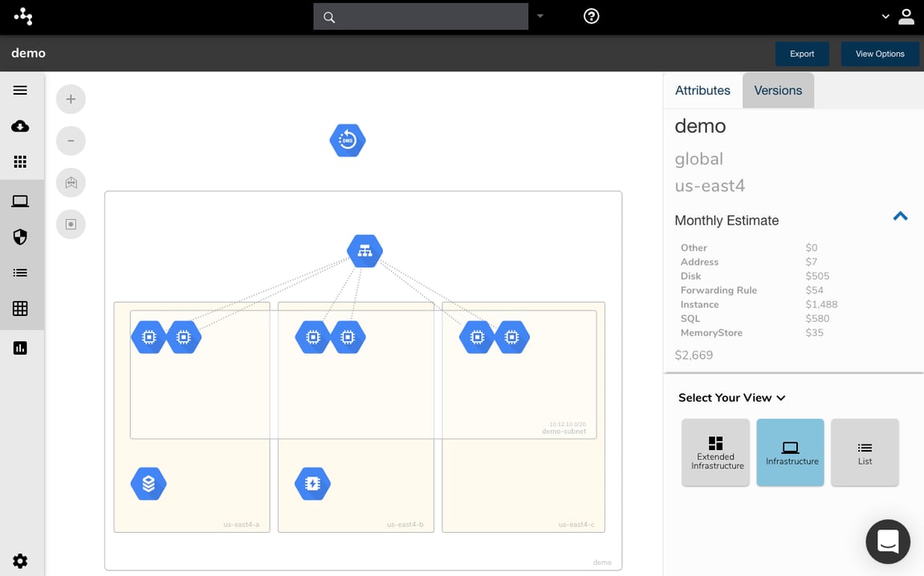Collapse the Monthly Estimate section chevron

900,216
